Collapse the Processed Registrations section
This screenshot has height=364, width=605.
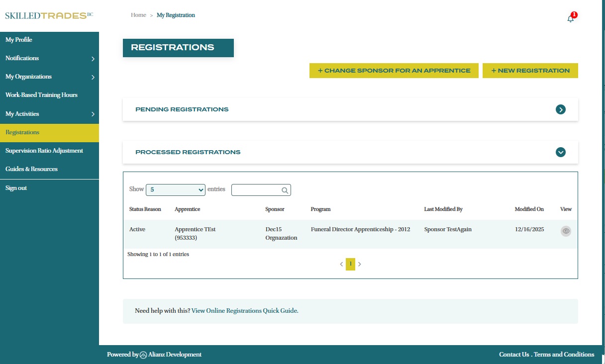[560, 152]
